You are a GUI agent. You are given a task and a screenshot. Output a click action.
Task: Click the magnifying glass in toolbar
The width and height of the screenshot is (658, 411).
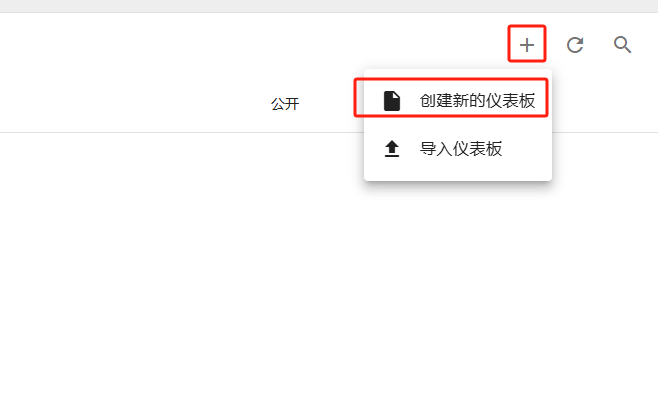(622, 45)
